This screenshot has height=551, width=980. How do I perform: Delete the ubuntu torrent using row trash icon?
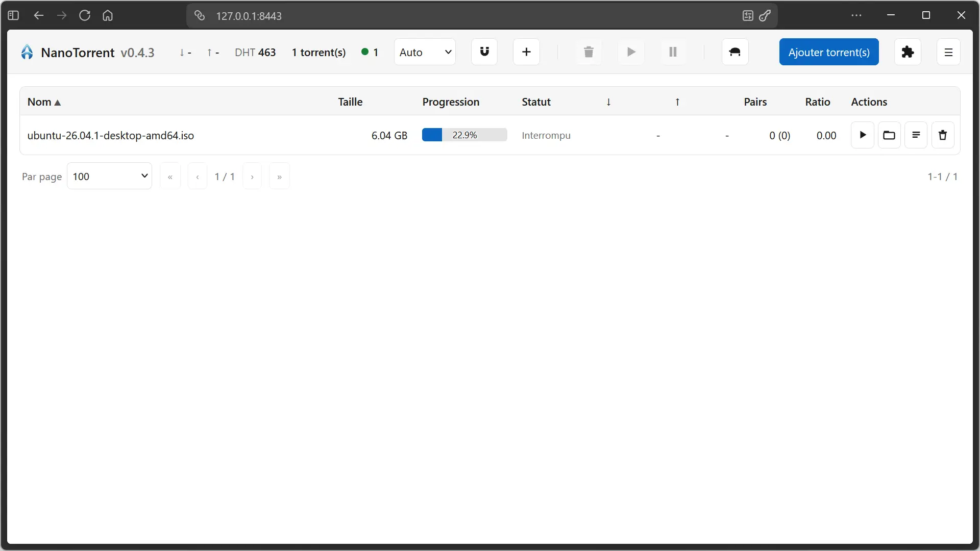[943, 135]
